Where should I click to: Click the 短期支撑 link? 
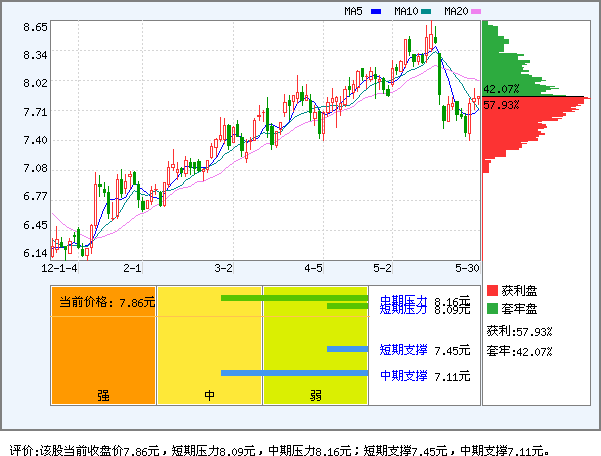click(403, 350)
